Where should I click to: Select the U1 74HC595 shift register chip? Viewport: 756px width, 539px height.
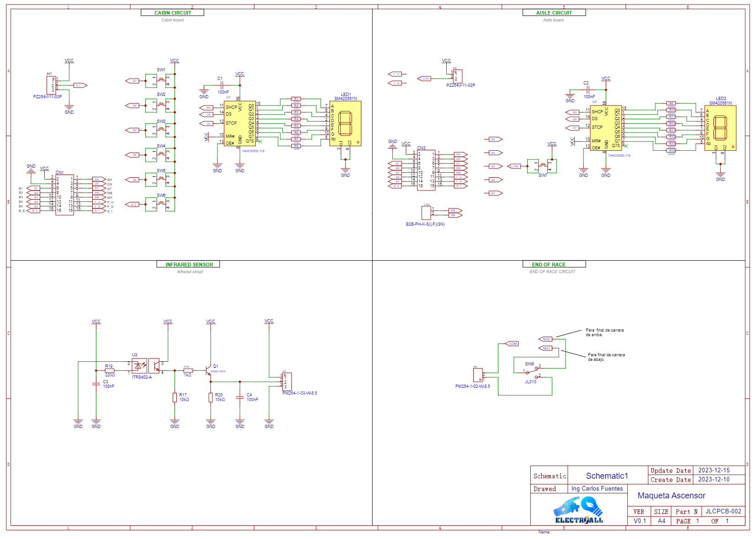coord(239,123)
